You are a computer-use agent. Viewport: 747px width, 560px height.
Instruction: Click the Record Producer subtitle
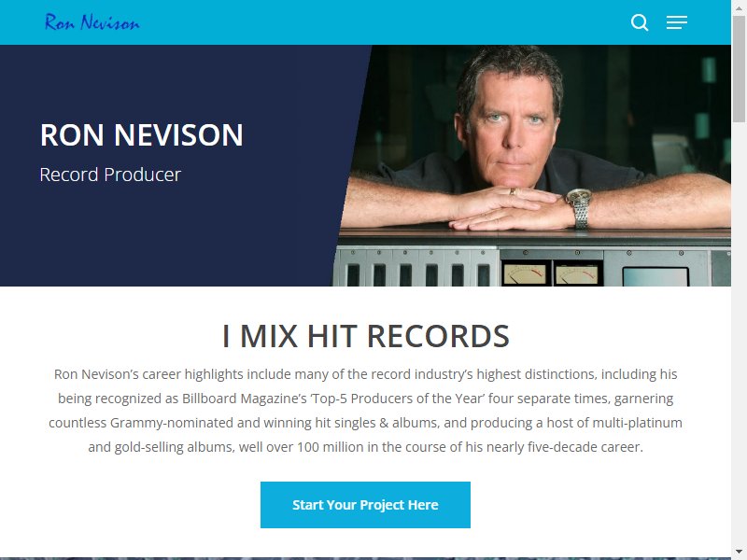pos(110,175)
